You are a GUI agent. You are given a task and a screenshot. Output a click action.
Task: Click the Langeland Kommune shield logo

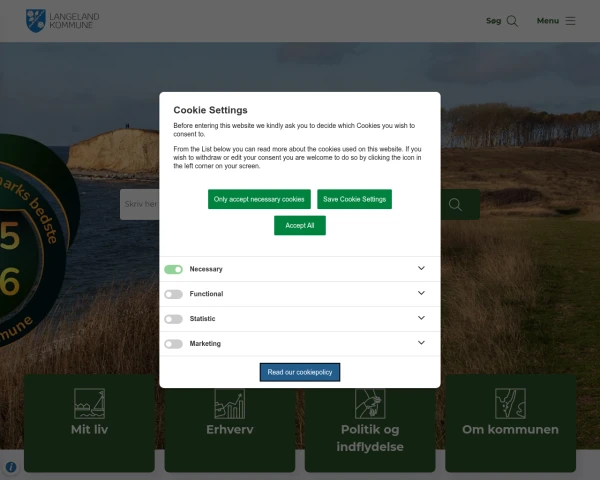point(36,20)
